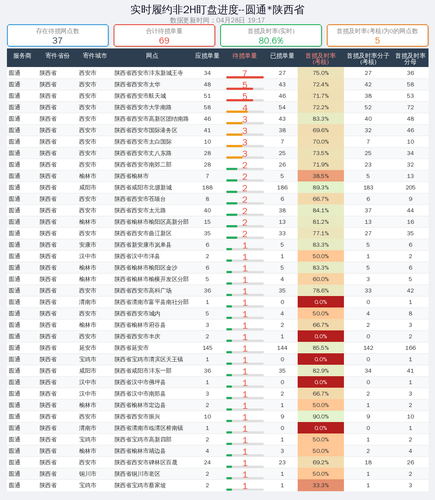Open the 合计待揽单量 card showing 69
This screenshot has height=500, width=435.
[164, 35]
